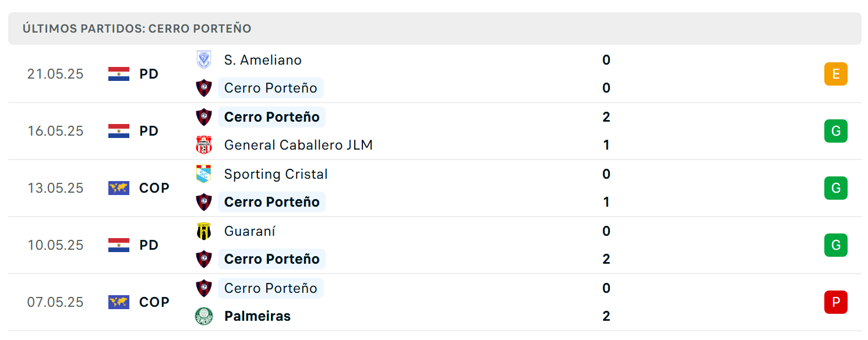Select General Caballero JLM team name

pos(298,145)
